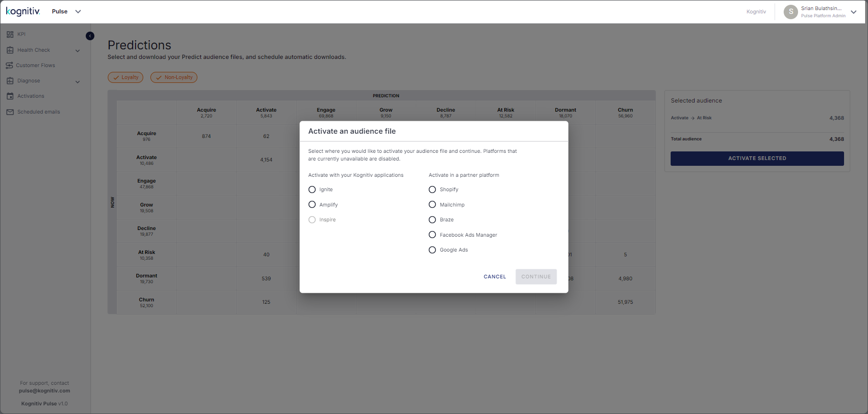868x414 pixels.
Task: Click the user avatar S
Action: coord(790,11)
